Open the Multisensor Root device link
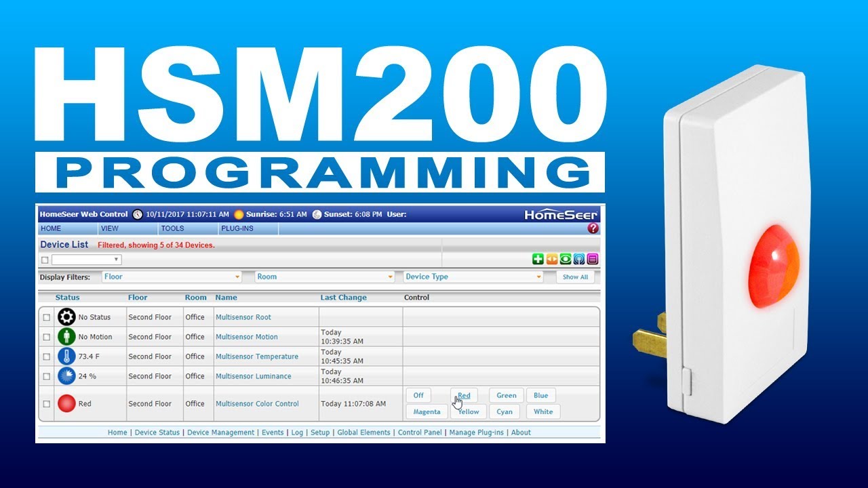Viewport: 868px width, 488px height. point(243,317)
